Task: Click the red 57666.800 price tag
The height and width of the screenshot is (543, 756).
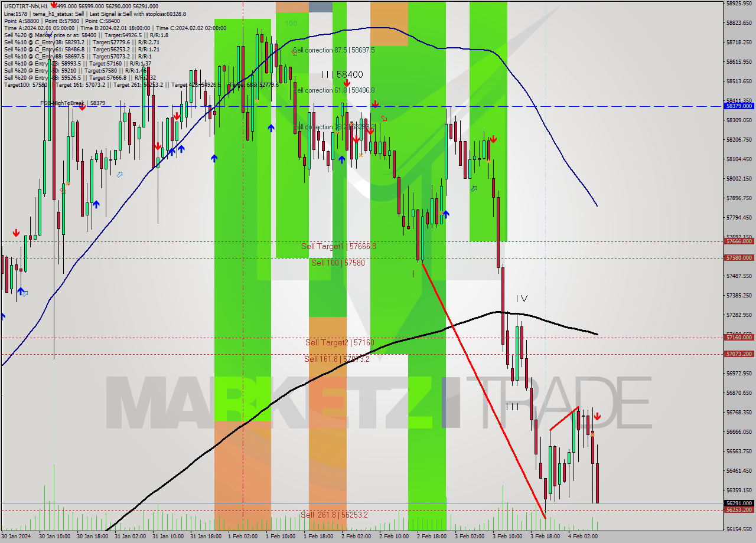Action: (739, 241)
